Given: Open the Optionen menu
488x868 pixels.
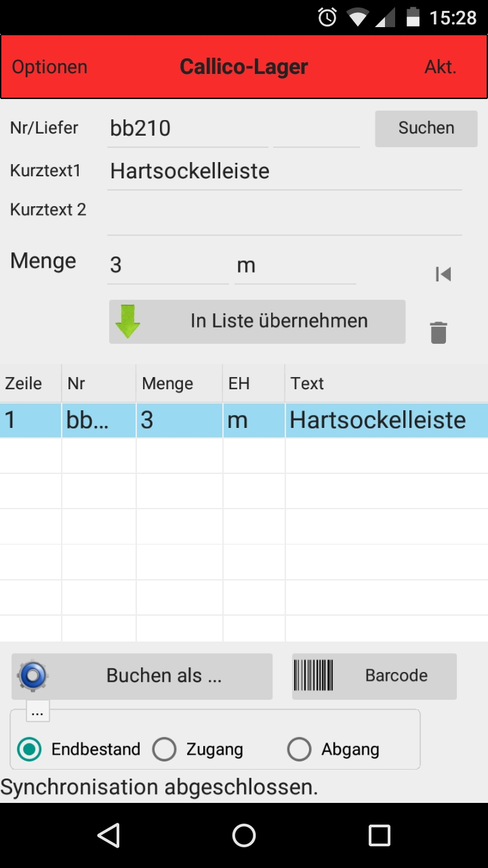Looking at the screenshot, I should click(49, 67).
